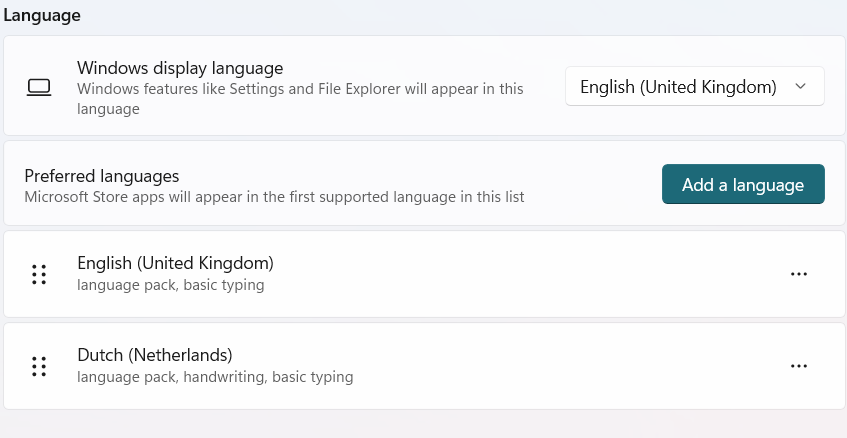Open the English (United Kingdom) display language combo box
The image size is (847, 438).
point(695,86)
